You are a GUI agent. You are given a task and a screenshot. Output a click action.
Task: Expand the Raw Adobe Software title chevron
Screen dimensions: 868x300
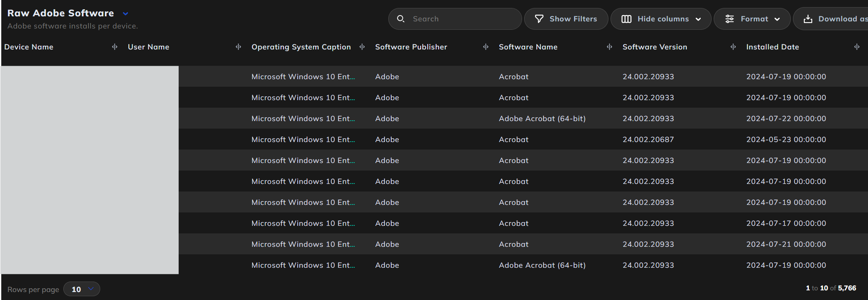(125, 13)
